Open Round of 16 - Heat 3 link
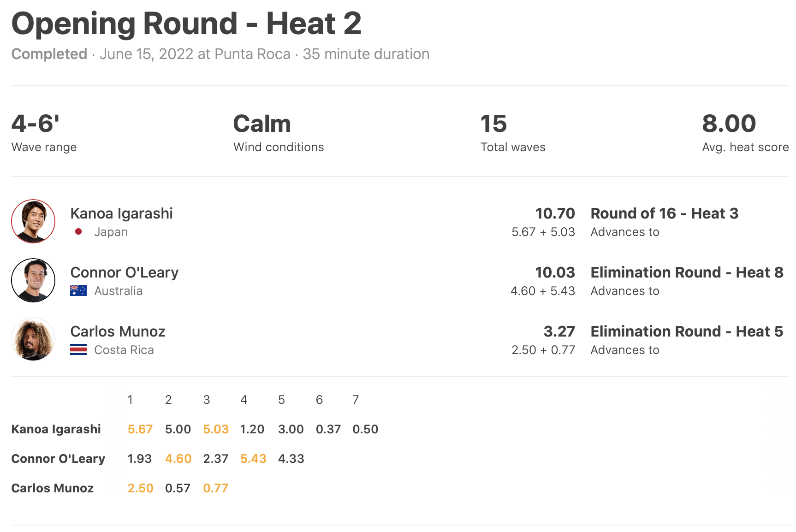This screenshot has height=532, width=796. (x=664, y=213)
